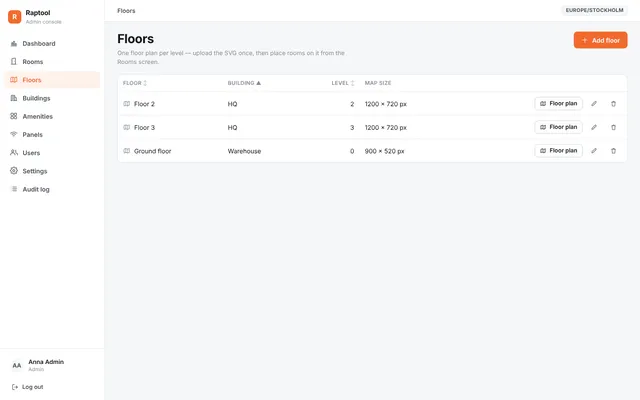The image size is (640, 400).
Task: Delete Ground floor via trash icon
Action: pos(613,151)
